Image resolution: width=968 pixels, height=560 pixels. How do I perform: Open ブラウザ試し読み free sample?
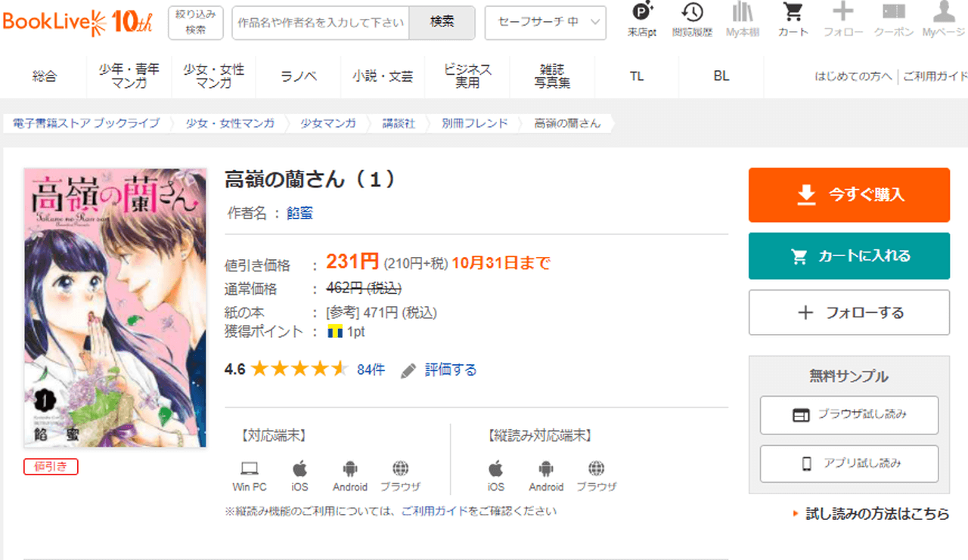(849, 415)
